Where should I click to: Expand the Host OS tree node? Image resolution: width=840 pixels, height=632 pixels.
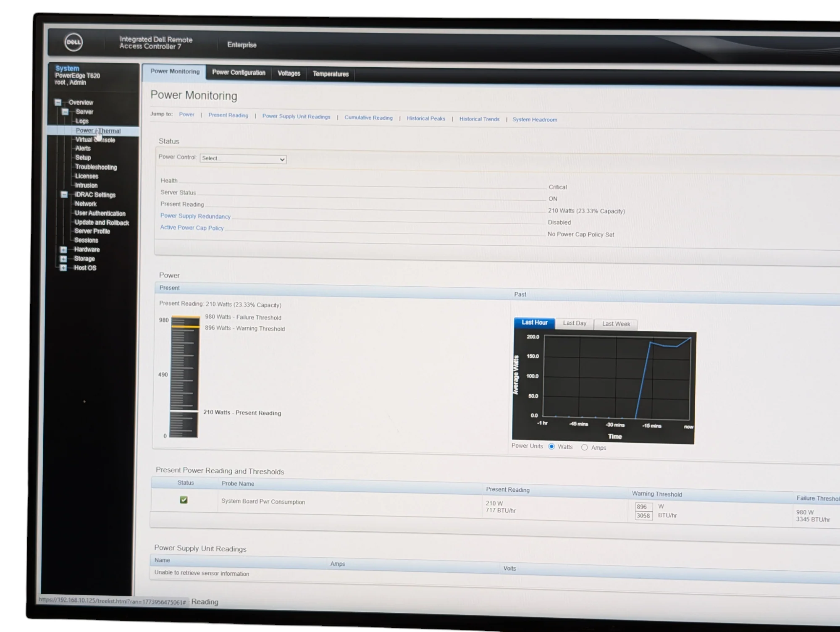coord(63,268)
